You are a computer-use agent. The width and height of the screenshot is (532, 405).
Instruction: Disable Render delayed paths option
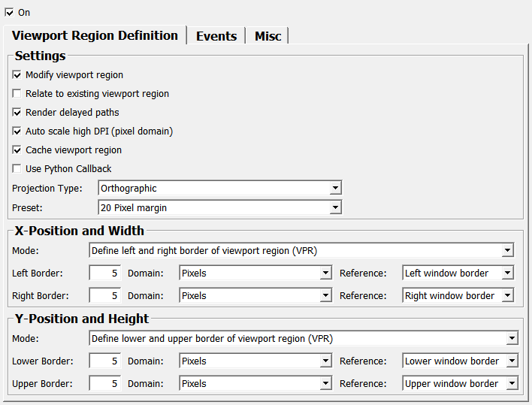click(x=17, y=113)
